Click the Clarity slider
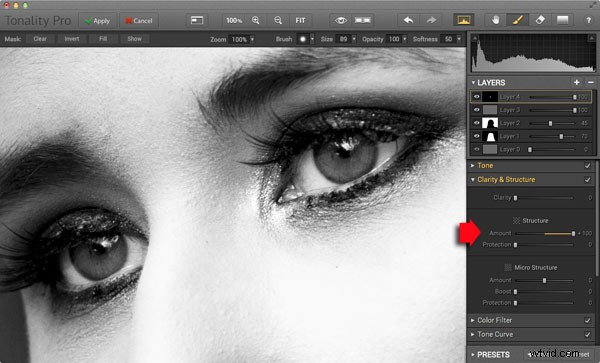The width and height of the screenshot is (600, 363). [544, 198]
